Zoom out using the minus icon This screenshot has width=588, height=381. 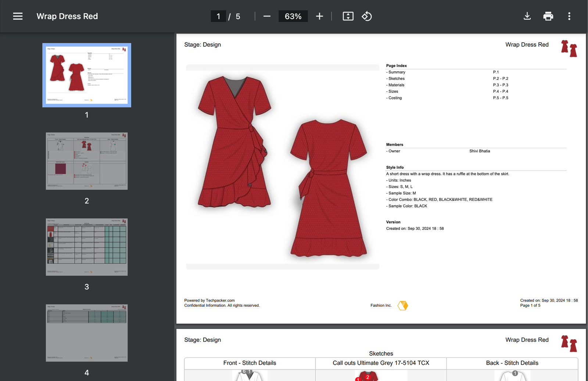[267, 16]
